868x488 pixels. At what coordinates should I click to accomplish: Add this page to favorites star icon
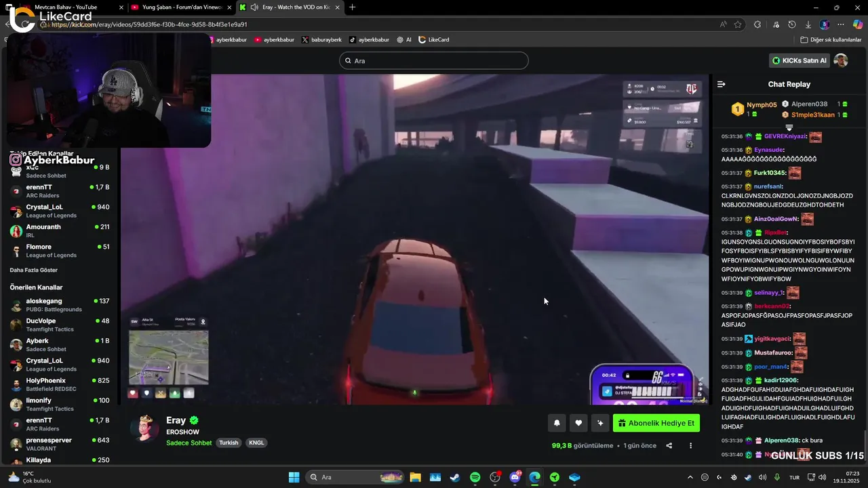tap(738, 24)
